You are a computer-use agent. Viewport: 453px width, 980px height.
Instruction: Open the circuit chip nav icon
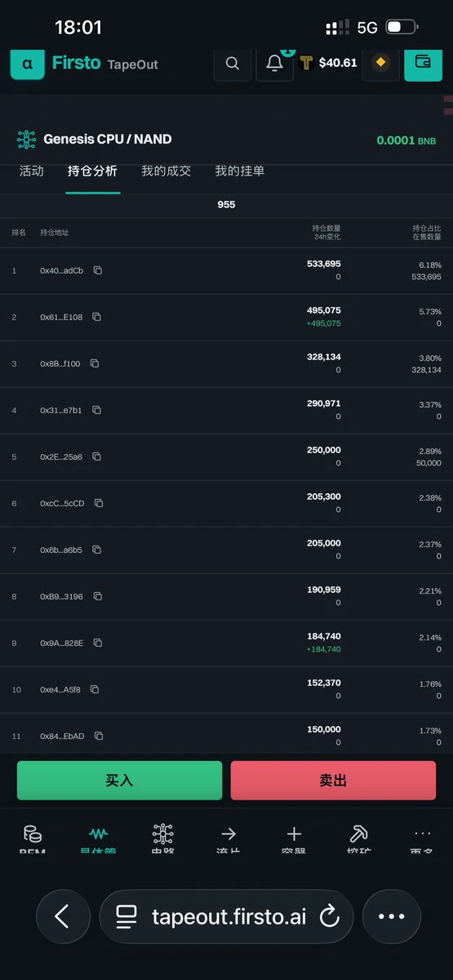coord(162,834)
